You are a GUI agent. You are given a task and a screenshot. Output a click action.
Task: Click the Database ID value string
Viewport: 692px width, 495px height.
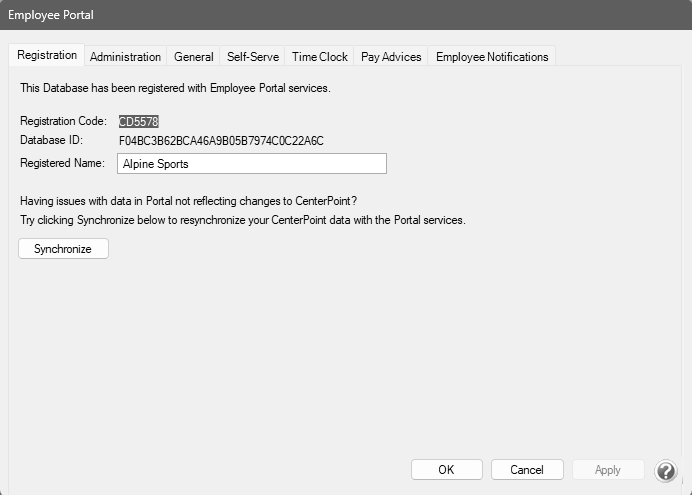pos(221,141)
